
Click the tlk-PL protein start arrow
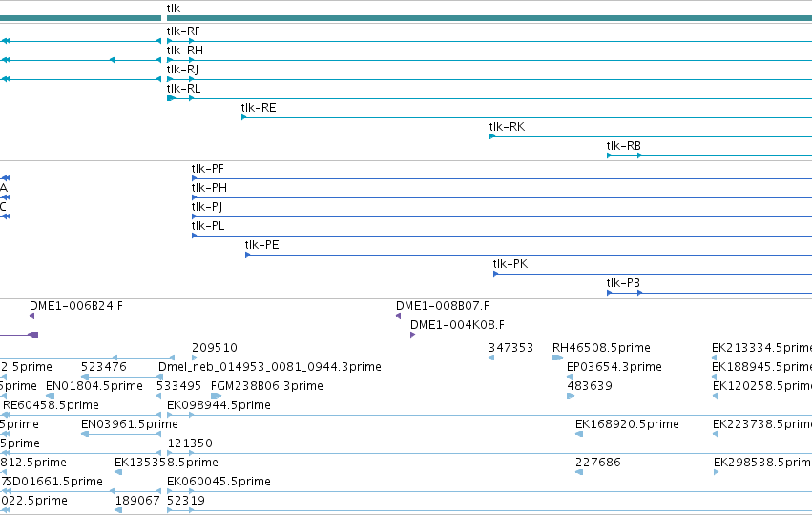click(x=195, y=236)
